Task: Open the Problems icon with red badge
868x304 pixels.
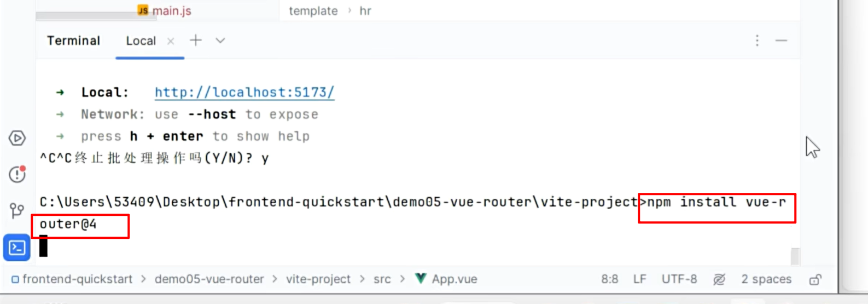Action: [17, 174]
